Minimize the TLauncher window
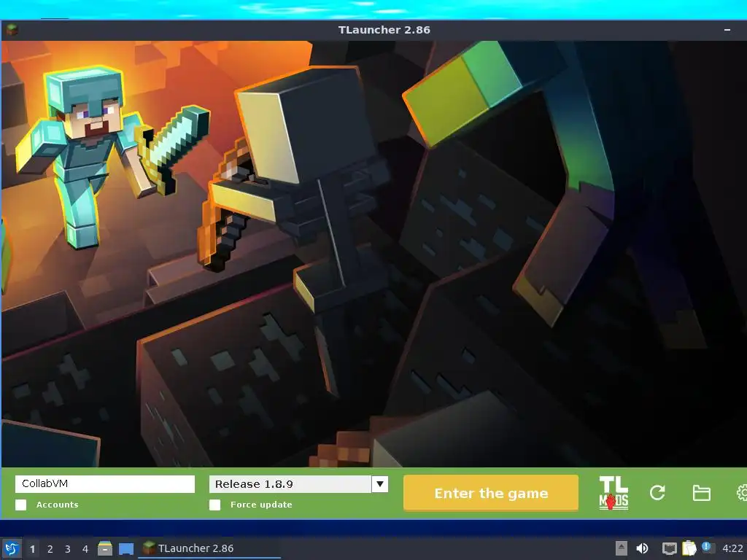This screenshot has height=560, width=747. point(727,30)
